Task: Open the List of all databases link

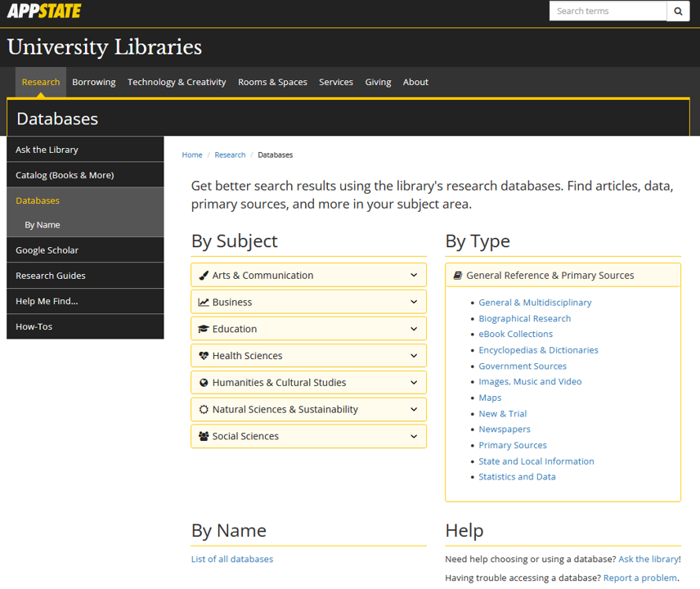Action: pyautogui.click(x=232, y=560)
